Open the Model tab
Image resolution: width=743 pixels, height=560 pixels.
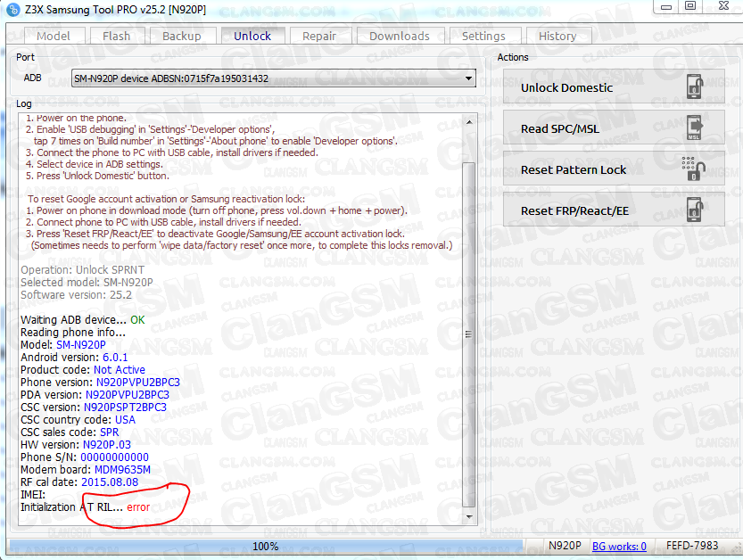(x=54, y=36)
